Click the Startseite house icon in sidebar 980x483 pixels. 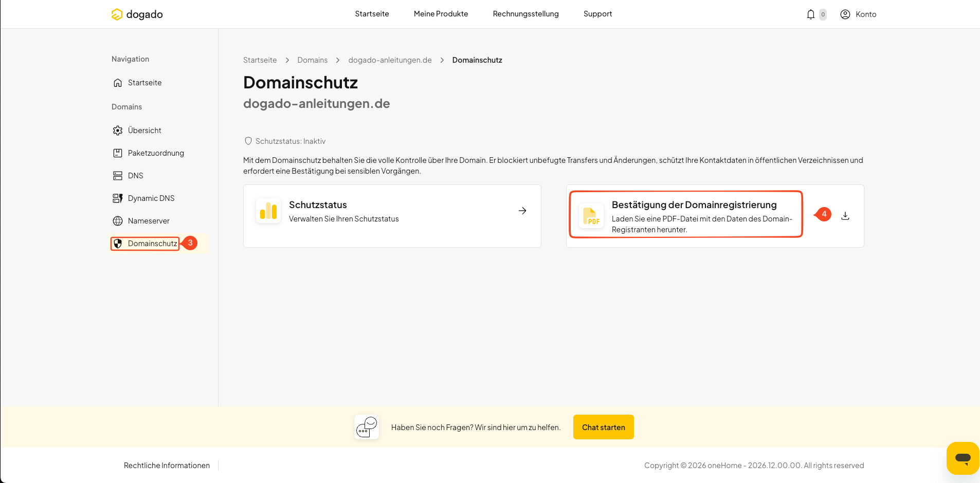coord(118,83)
